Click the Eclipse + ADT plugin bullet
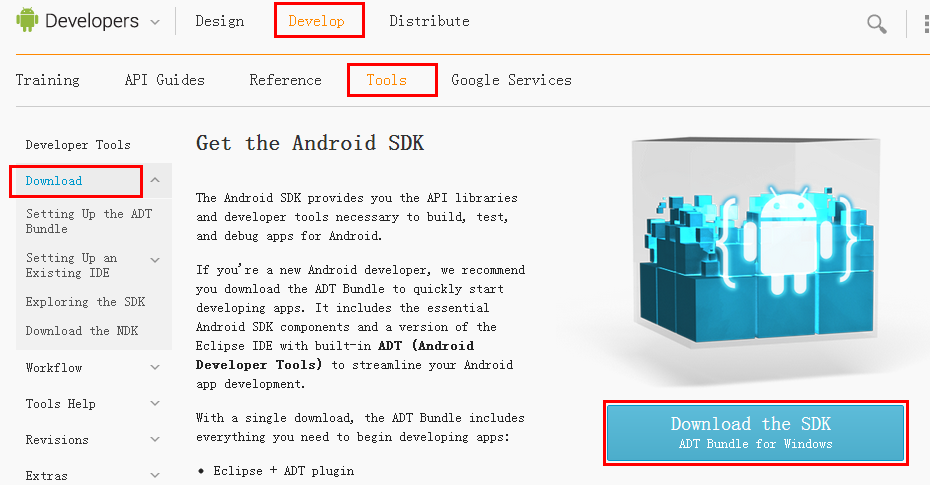 (284, 471)
